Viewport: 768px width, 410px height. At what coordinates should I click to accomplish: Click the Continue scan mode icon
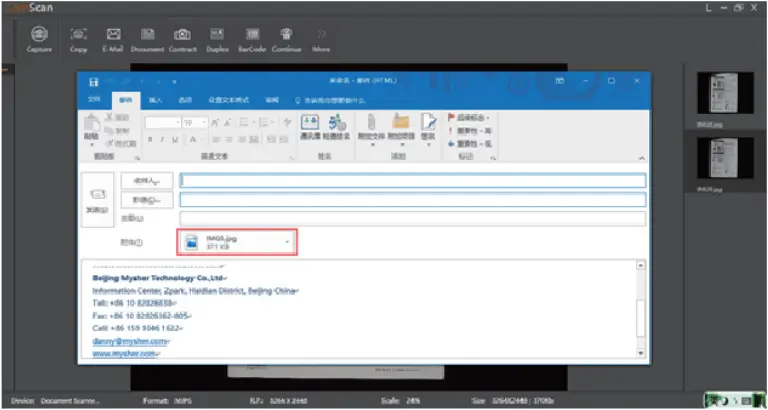[x=287, y=34]
